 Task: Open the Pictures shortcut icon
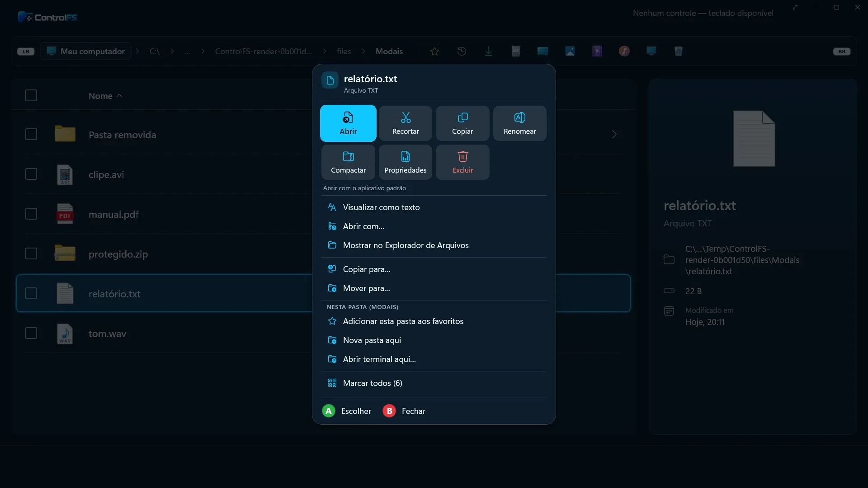pos(570,52)
